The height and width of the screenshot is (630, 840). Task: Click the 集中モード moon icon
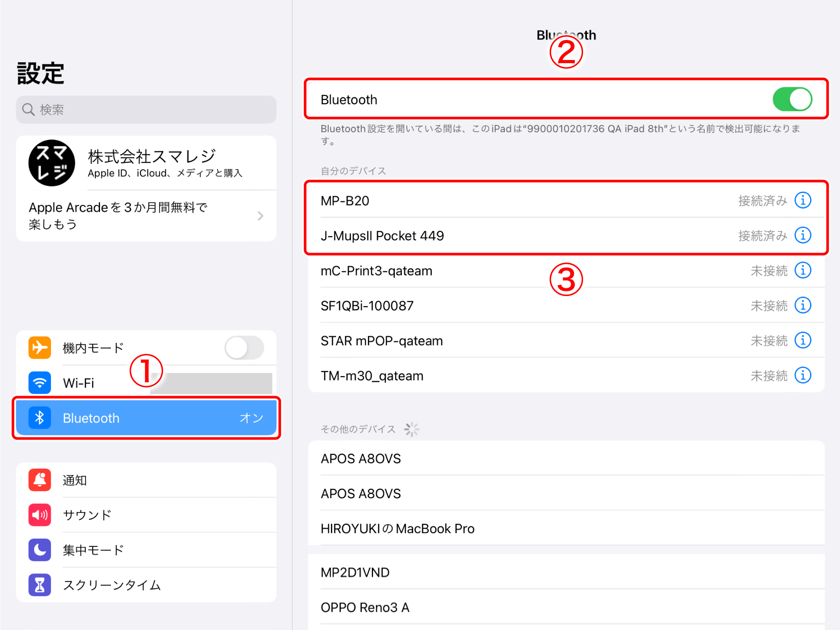coord(40,550)
